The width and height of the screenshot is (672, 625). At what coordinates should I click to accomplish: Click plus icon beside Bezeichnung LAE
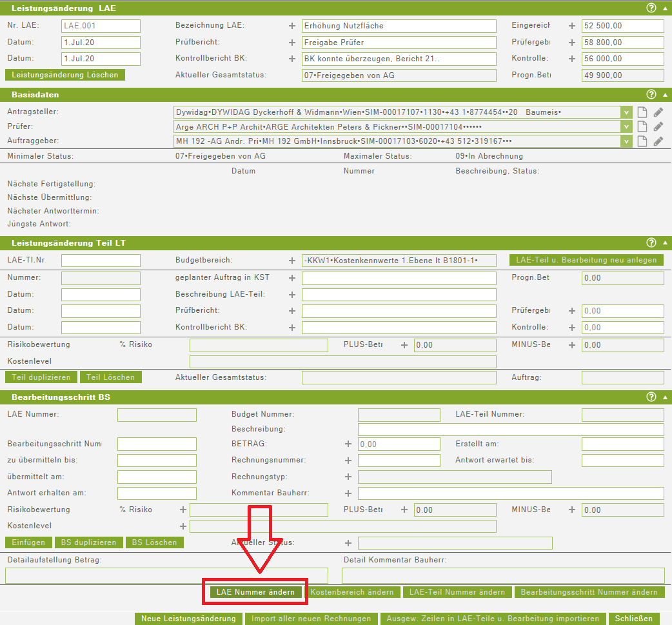pyautogui.click(x=292, y=26)
